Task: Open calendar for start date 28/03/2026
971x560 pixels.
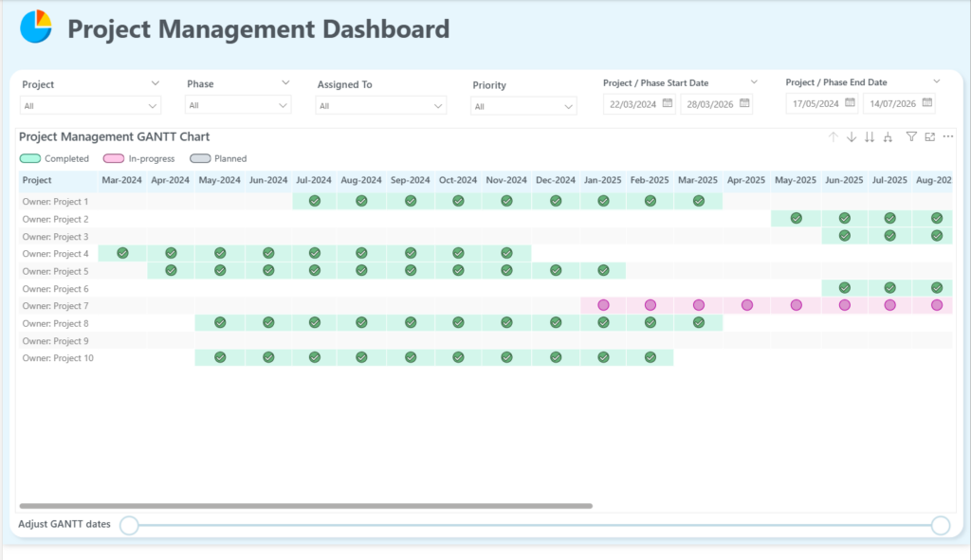Action: [744, 103]
